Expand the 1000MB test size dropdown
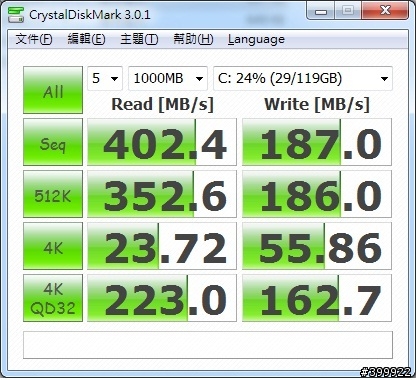This screenshot has width=417, height=380. coord(168,78)
